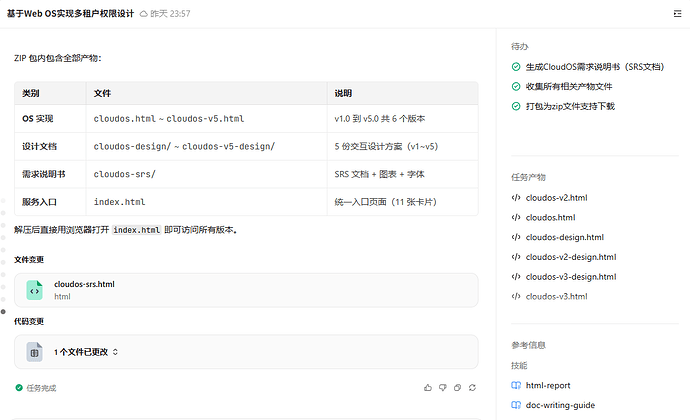Click the conversation title 基于Web OS实现多租户权限设计
The width and height of the screenshot is (690, 420).
(x=70, y=14)
